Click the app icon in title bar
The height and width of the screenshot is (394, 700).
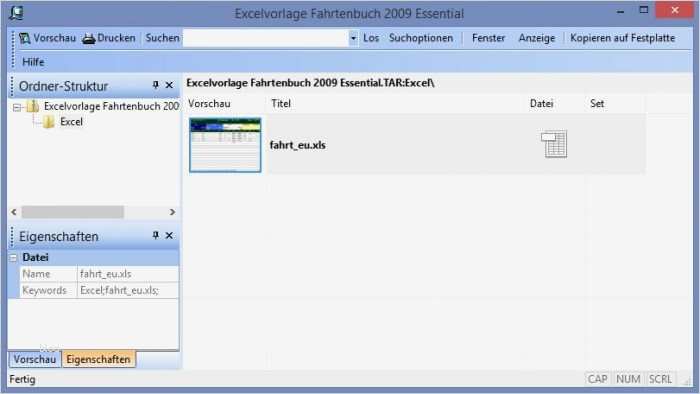(17, 12)
